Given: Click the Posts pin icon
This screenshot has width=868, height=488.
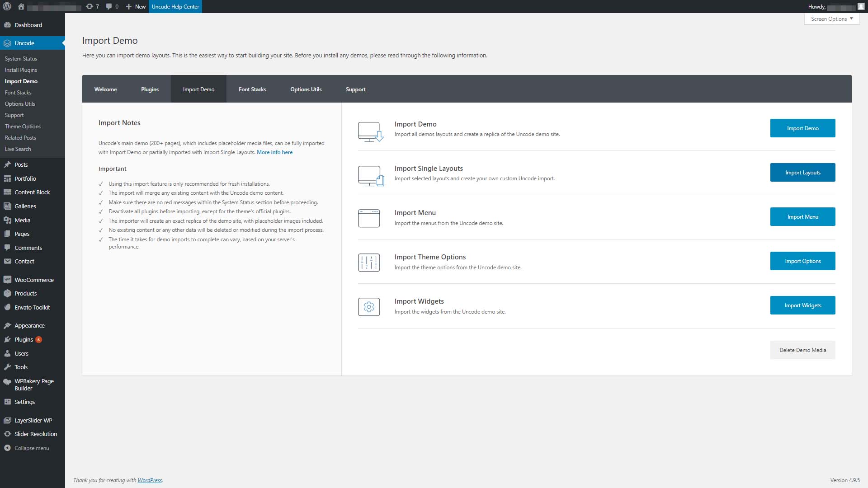Looking at the screenshot, I should tap(7, 164).
